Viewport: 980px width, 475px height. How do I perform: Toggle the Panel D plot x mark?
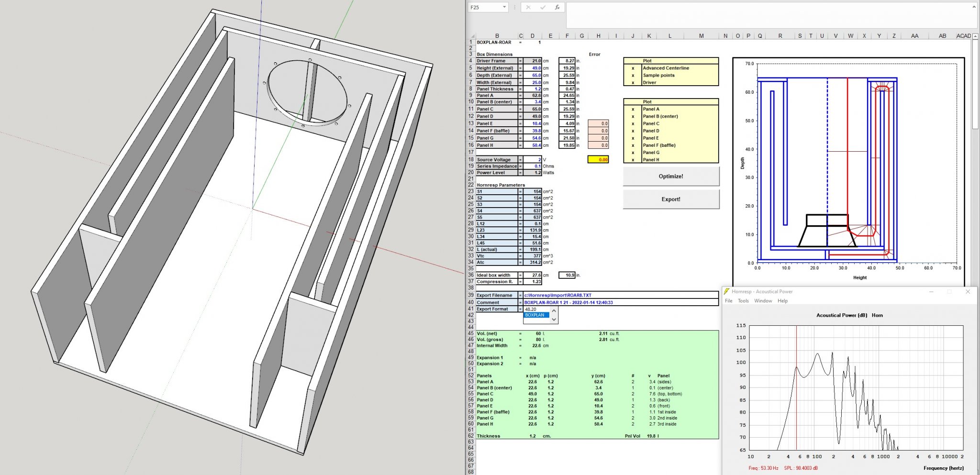[633, 131]
